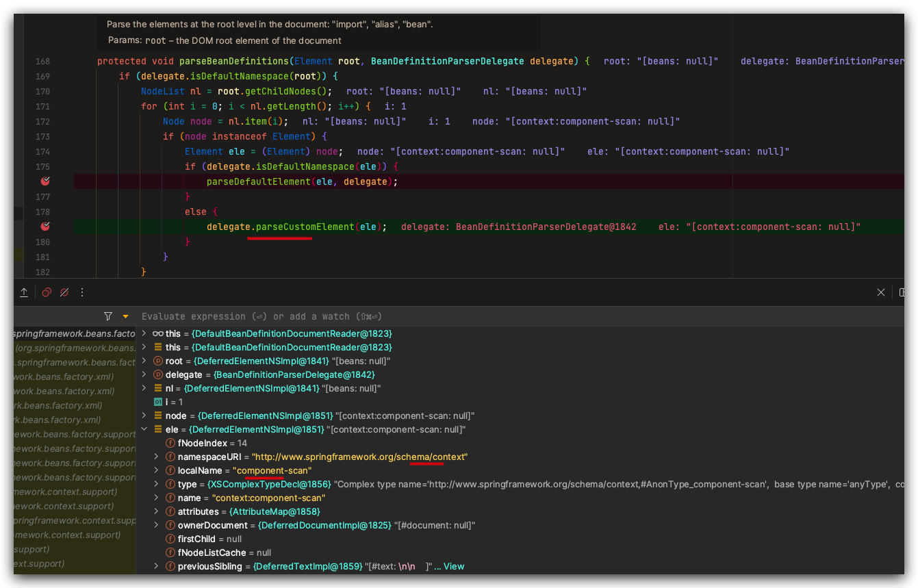
Task: Click the parseCustomElement method call in code
Action: coord(305,227)
